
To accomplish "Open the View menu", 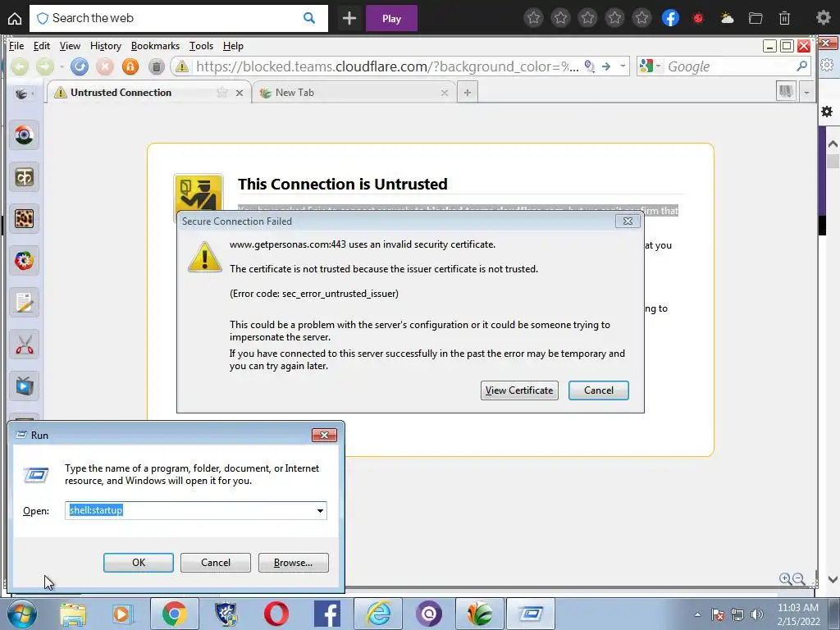I will pyautogui.click(x=70, y=46).
